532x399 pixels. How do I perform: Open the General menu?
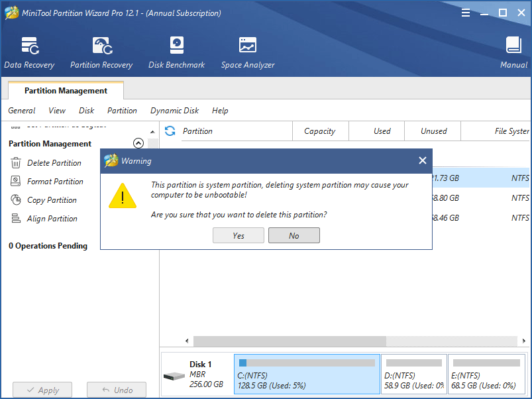22,111
